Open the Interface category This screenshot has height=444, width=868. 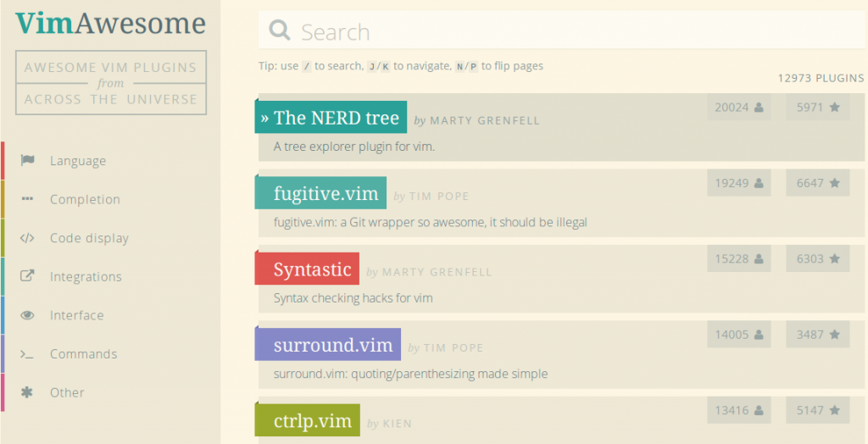click(x=77, y=315)
